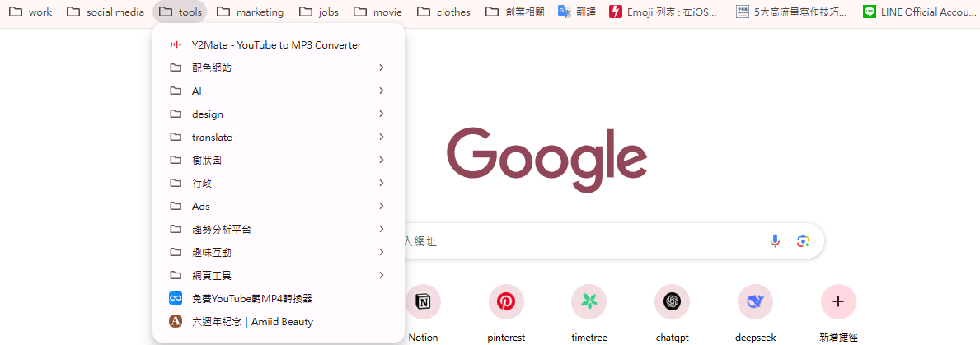Expand the design submenu arrow
This screenshot has height=345, width=980.
[382, 114]
